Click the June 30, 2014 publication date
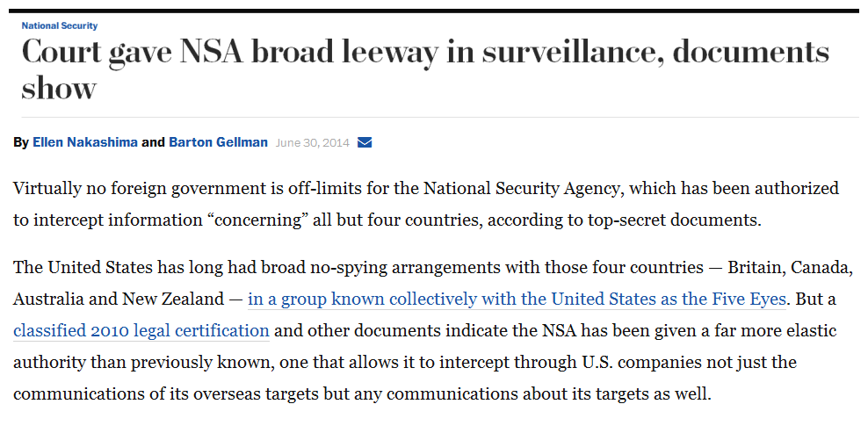The image size is (868, 433). point(312,142)
